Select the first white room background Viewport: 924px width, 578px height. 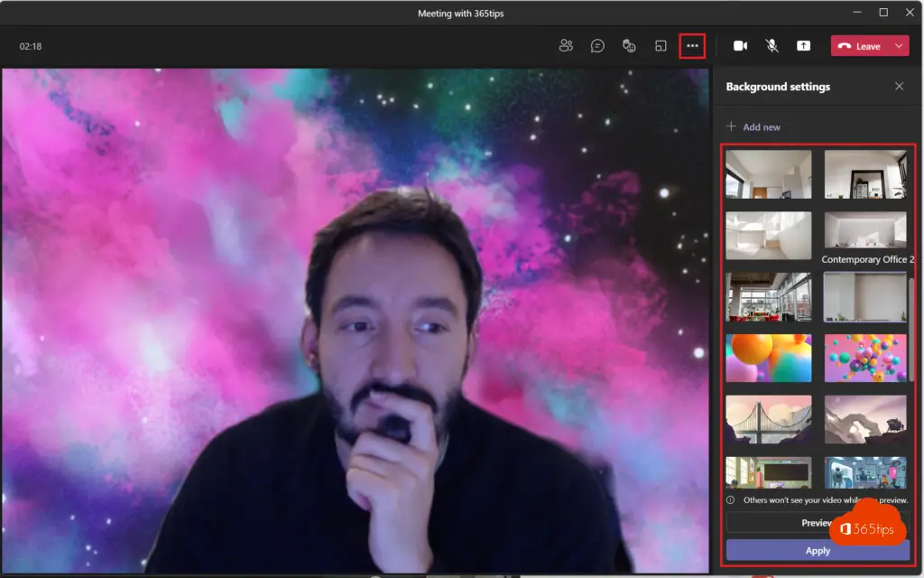click(x=768, y=173)
